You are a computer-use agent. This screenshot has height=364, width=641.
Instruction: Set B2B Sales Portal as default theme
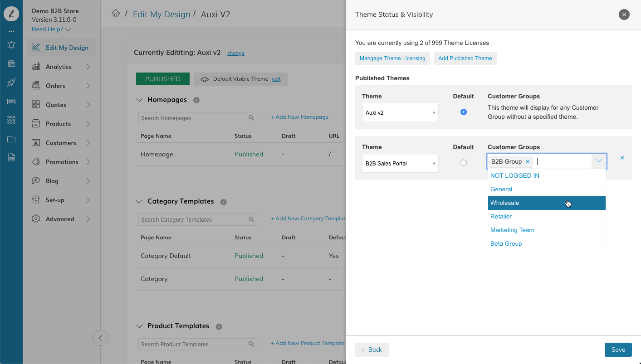pyautogui.click(x=463, y=163)
